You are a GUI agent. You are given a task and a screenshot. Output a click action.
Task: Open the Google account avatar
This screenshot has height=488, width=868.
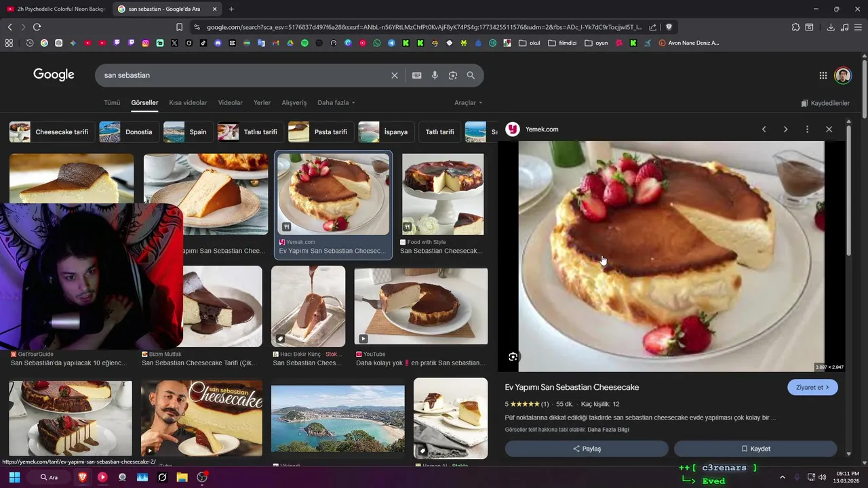pos(843,75)
